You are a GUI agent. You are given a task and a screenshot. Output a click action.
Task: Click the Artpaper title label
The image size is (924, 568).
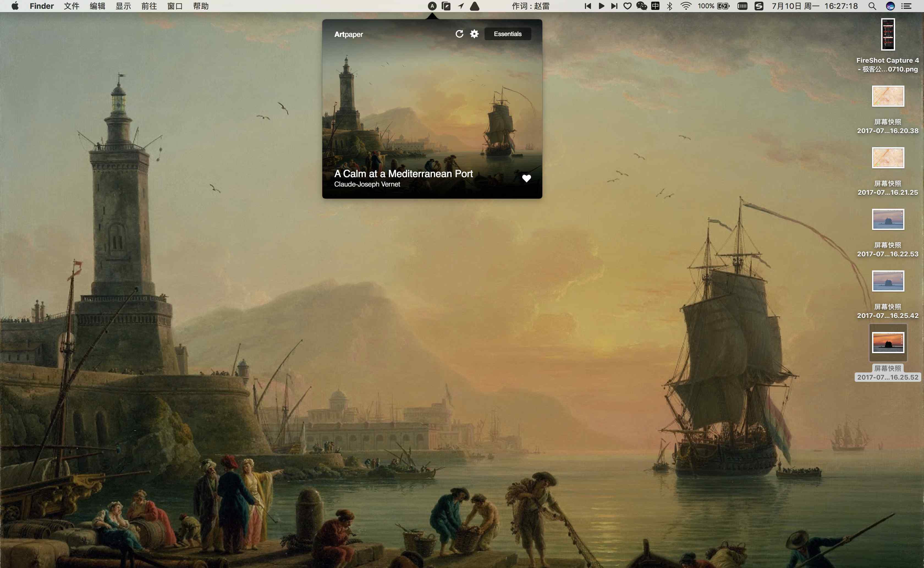coord(348,34)
